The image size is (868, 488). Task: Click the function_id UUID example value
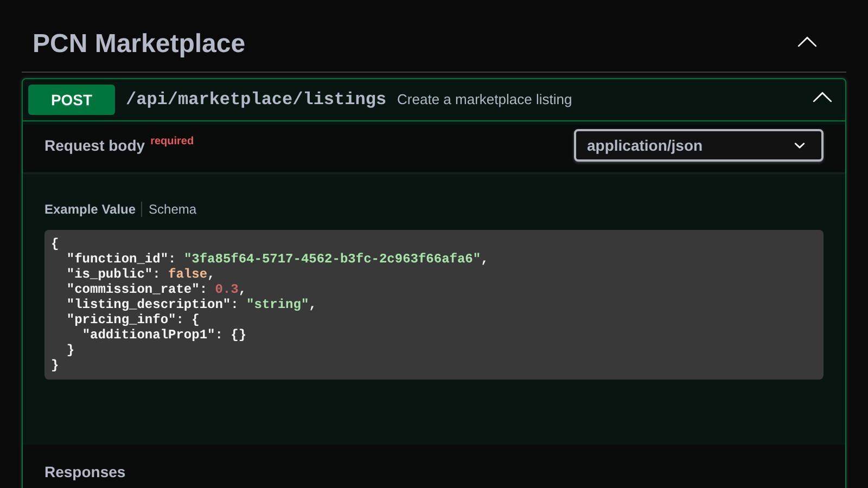click(x=332, y=259)
